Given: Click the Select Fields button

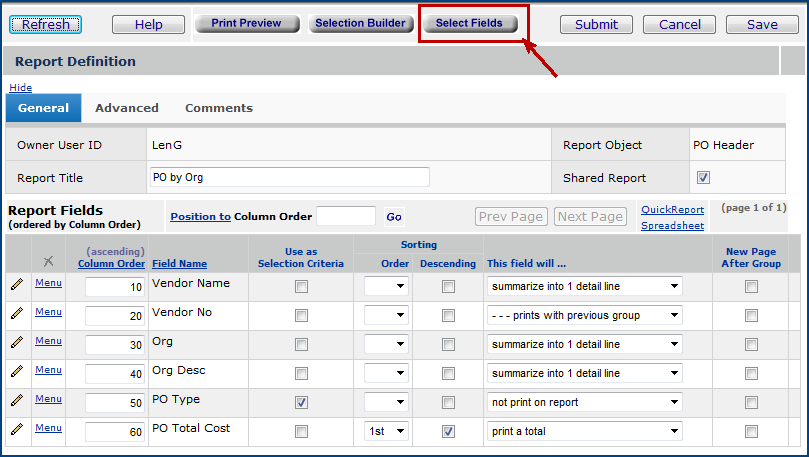Looking at the screenshot, I should point(469,23).
